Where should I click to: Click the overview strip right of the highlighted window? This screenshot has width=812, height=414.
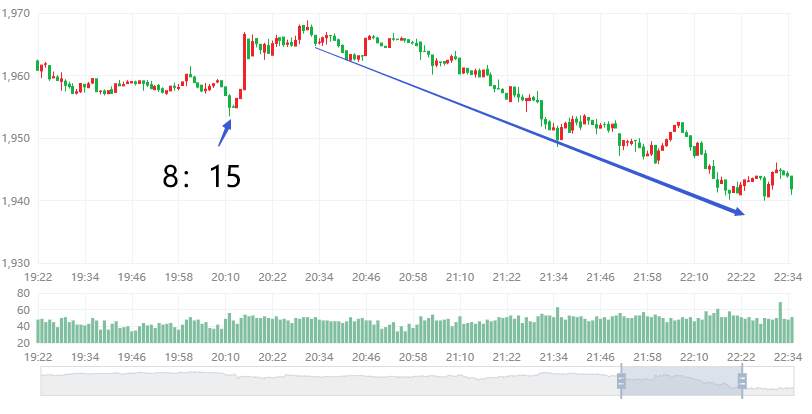[x=768, y=381]
